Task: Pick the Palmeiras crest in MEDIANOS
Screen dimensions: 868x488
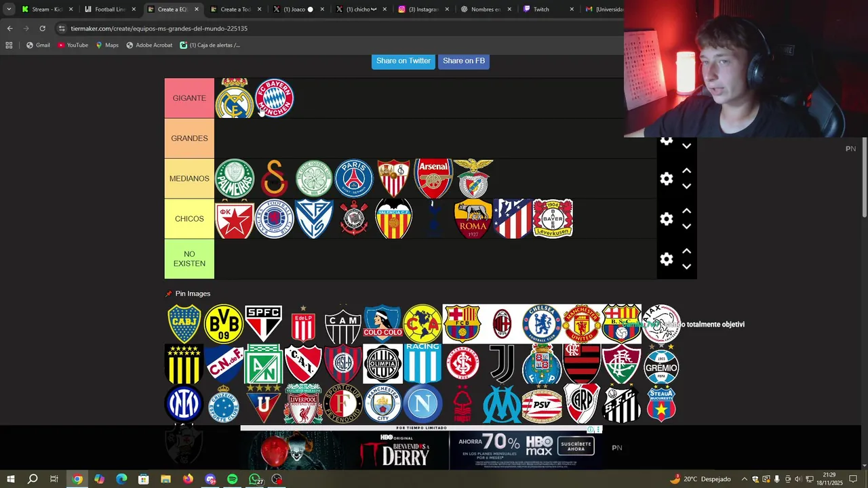Action: [x=235, y=178]
